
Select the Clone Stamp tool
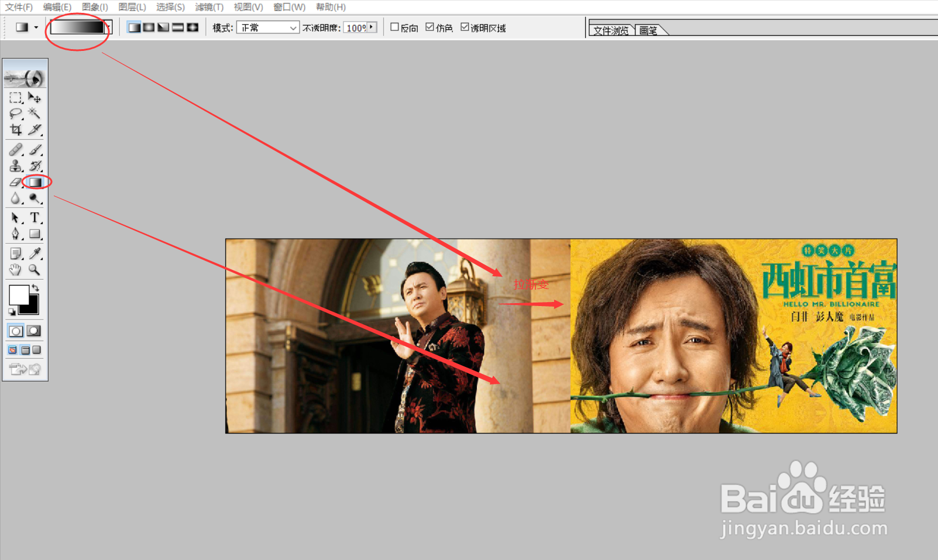[x=16, y=166]
